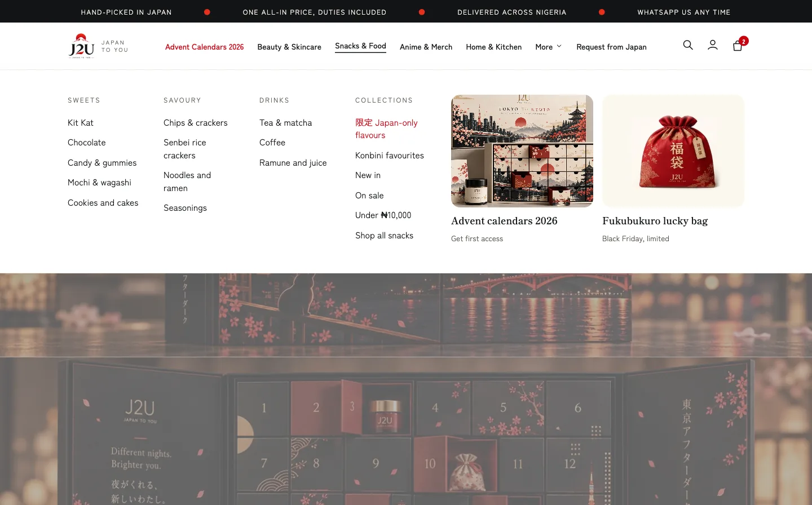Click the SAVOURY column heading
This screenshot has width=812, height=505.
(182, 100)
